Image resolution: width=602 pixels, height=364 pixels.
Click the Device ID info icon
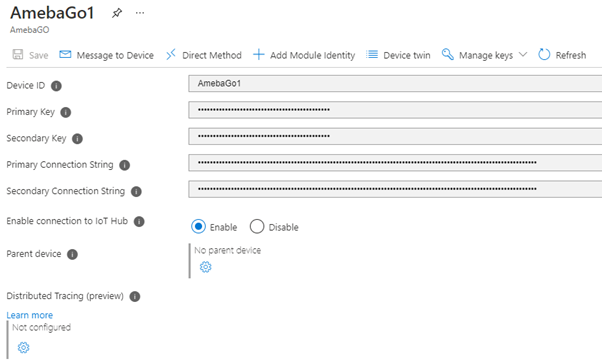point(56,86)
